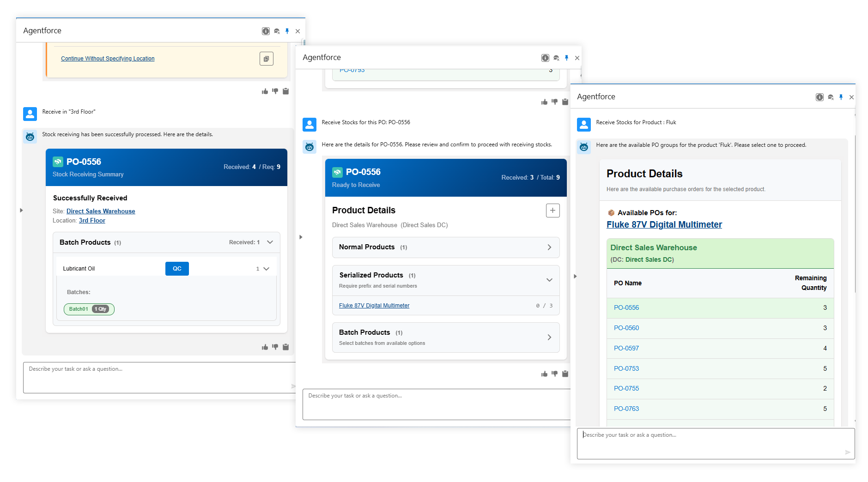
Task: Click PO-0556 icon in Stock Receiving Summary header
Action: (58, 162)
